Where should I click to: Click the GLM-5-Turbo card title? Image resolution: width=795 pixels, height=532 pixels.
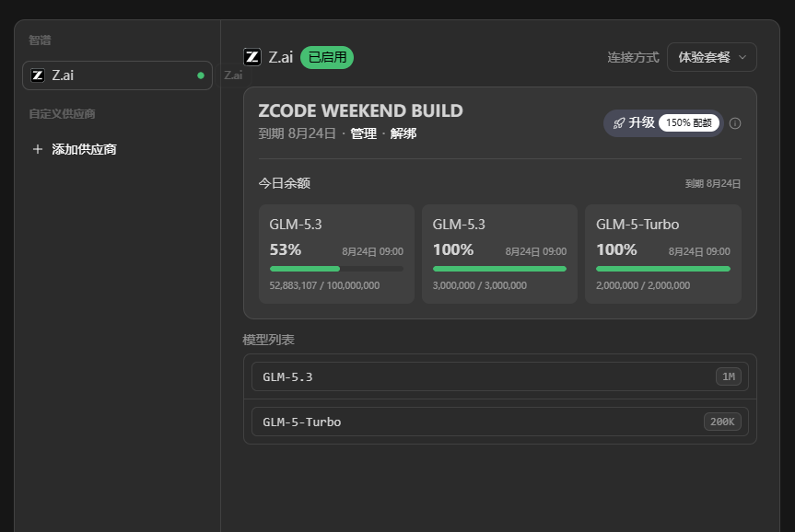tap(637, 225)
